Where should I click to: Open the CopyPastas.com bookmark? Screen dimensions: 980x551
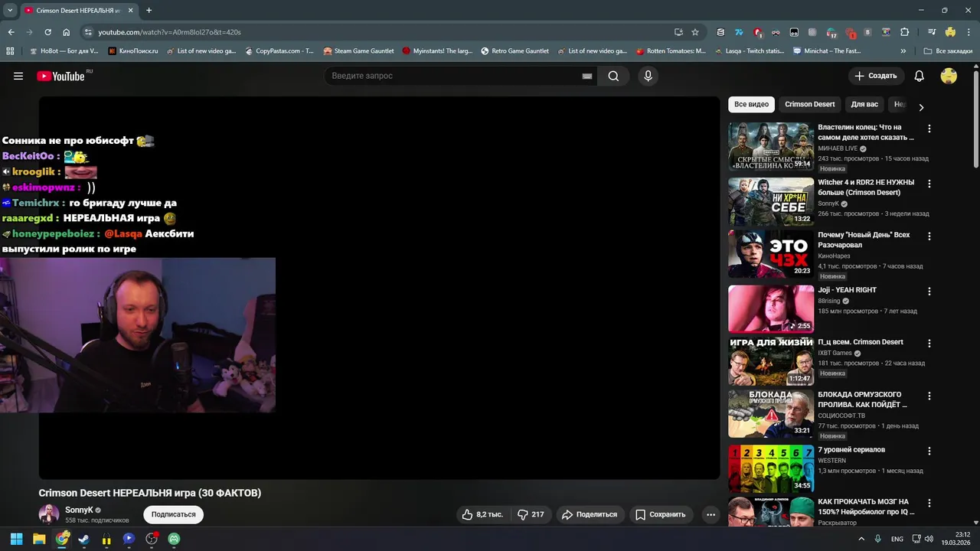[279, 51]
